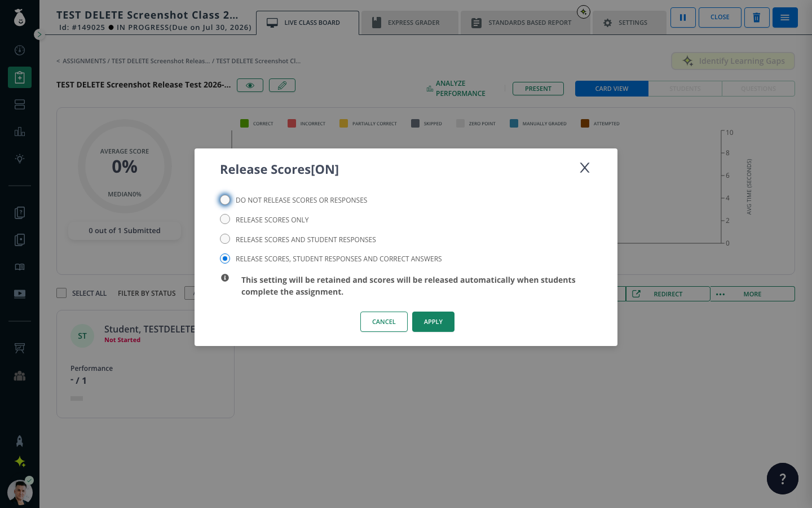
Task: Click the ATTEMPTED legend brown swatch
Action: (585, 123)
